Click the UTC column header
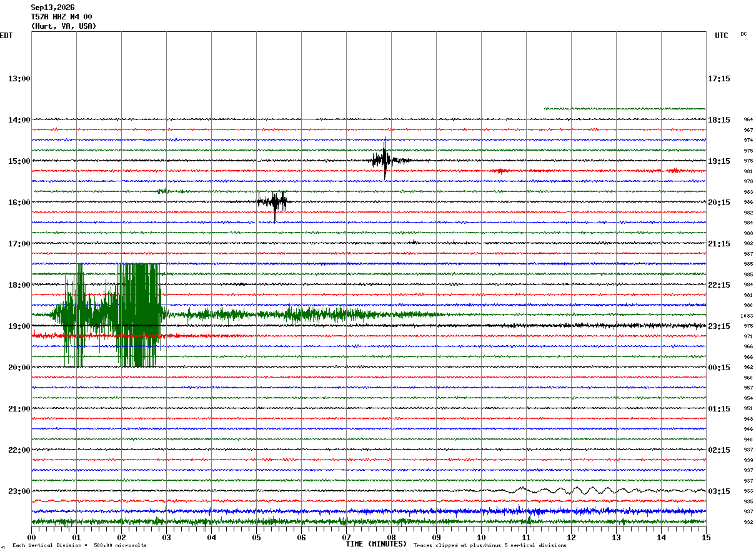 [722, 36]
